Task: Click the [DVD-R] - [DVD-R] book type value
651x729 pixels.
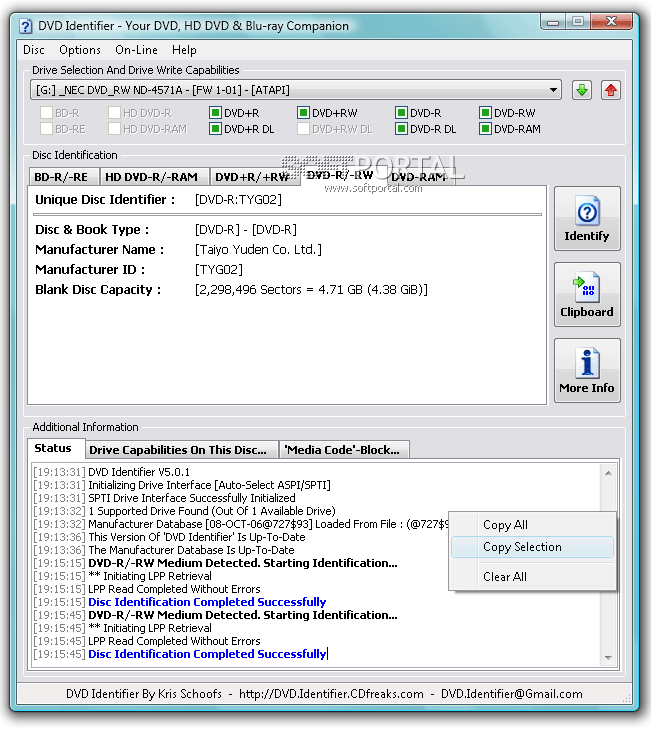Action: [x=246, y=230]
